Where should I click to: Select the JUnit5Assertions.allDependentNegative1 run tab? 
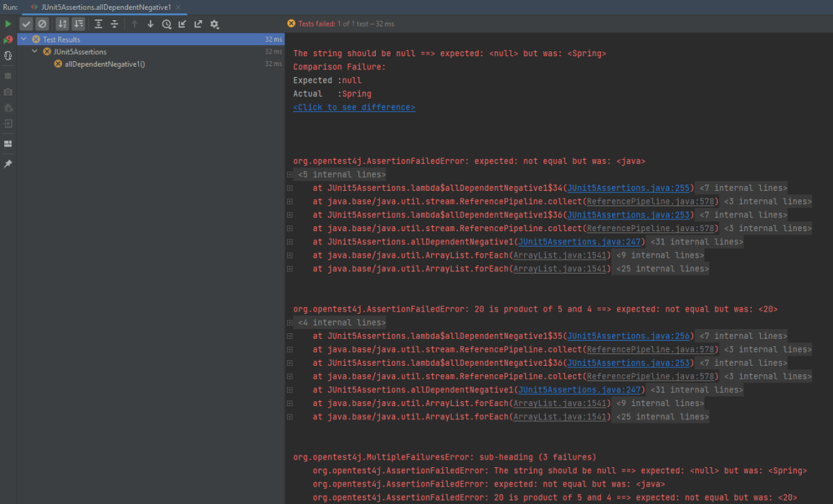[104, 7]
